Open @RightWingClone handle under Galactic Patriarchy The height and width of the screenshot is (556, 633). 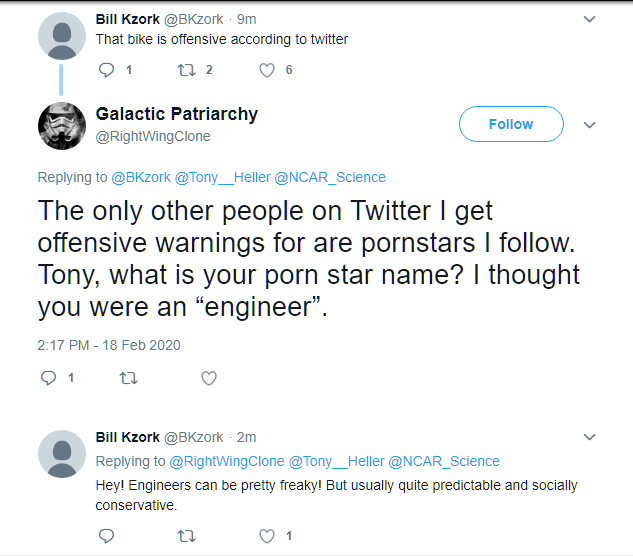[x=153, y=136]
